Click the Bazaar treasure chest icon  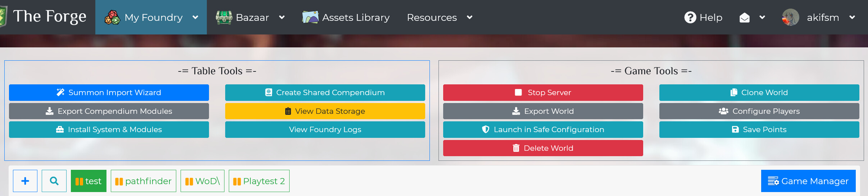coord(224,17)
